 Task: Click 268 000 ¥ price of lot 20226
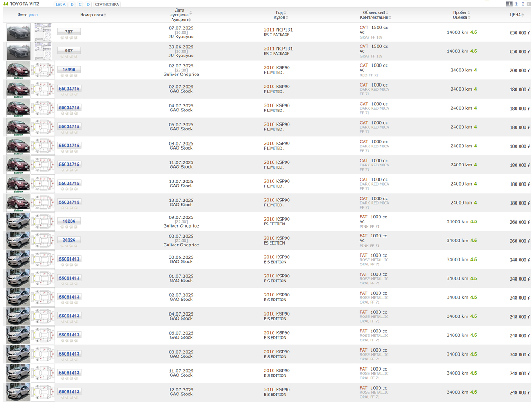point(520,241)
